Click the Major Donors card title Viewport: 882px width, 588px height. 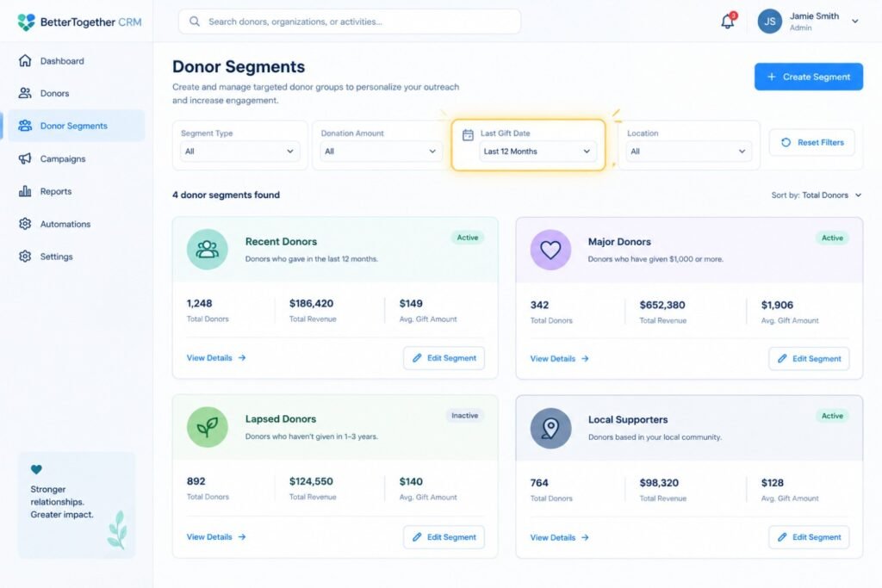click(x=619, y=242)
